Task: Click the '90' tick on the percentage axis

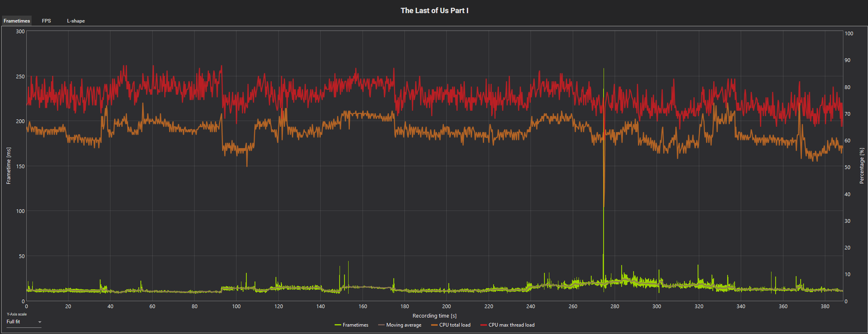Action: 847,60
